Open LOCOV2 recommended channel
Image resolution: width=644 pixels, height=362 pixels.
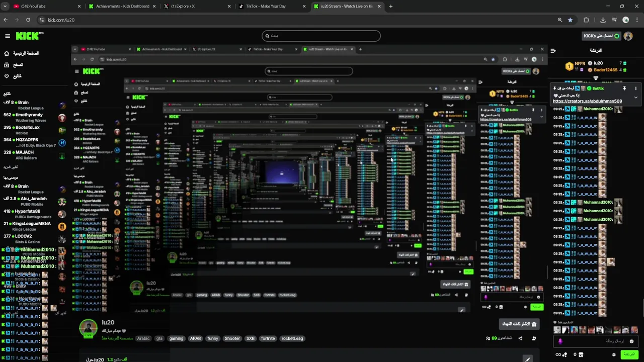coord(34,239)
